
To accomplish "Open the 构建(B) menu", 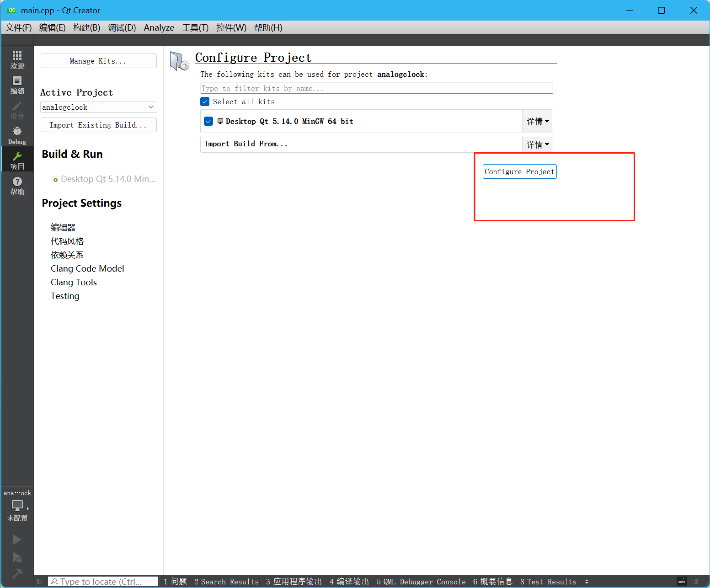I will (86, 27).
